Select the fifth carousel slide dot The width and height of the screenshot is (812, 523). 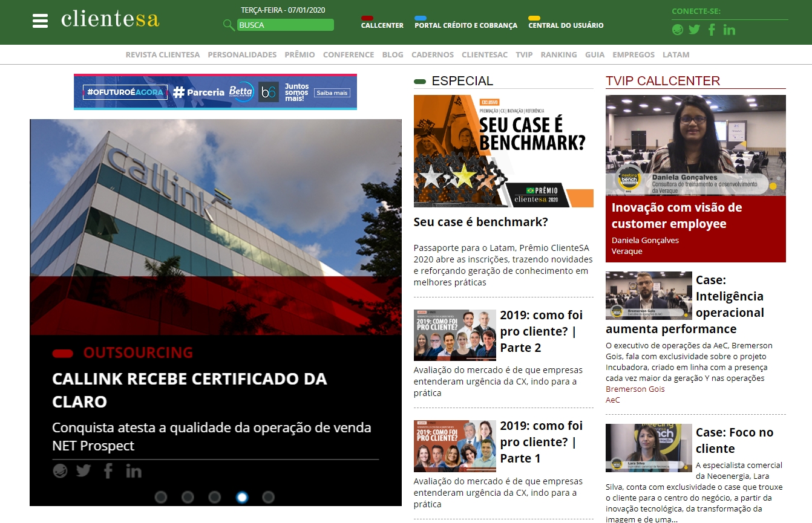(269, 497)
